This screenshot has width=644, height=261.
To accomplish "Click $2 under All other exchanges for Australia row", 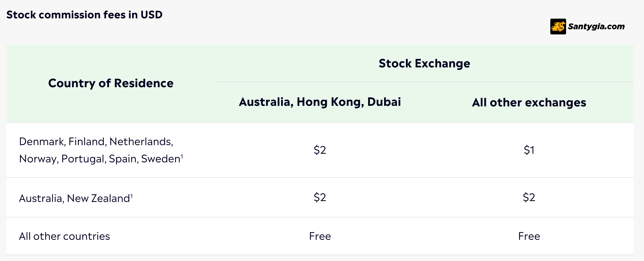I will pyautogui.click(x=529, y=197).
